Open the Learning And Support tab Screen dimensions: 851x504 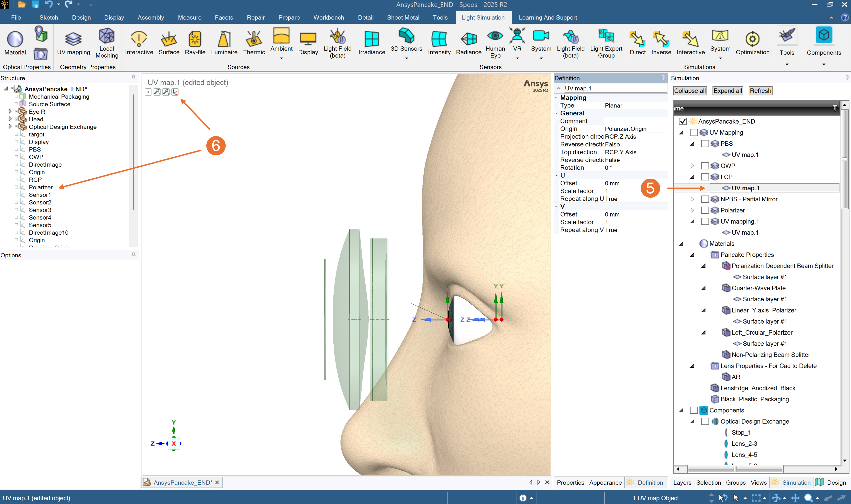pos(548,18)
